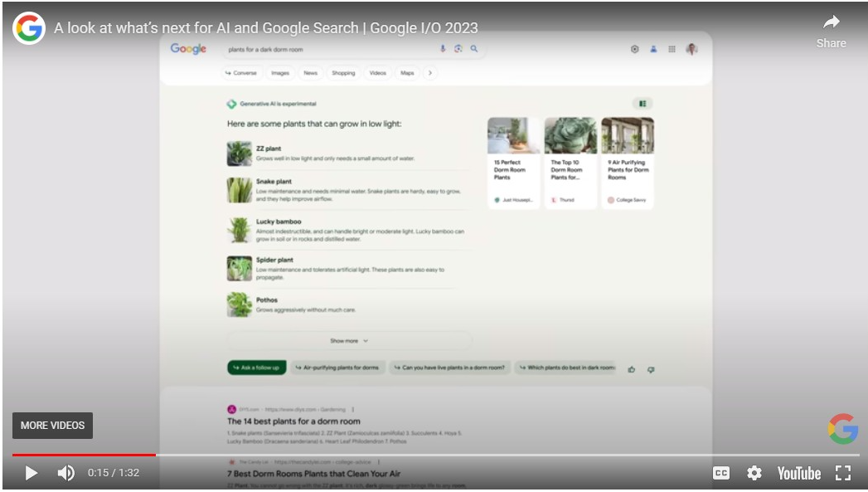This screenshot has height=492, width=868.
Task: Play the YouTube video
Action: coord(31,473)
